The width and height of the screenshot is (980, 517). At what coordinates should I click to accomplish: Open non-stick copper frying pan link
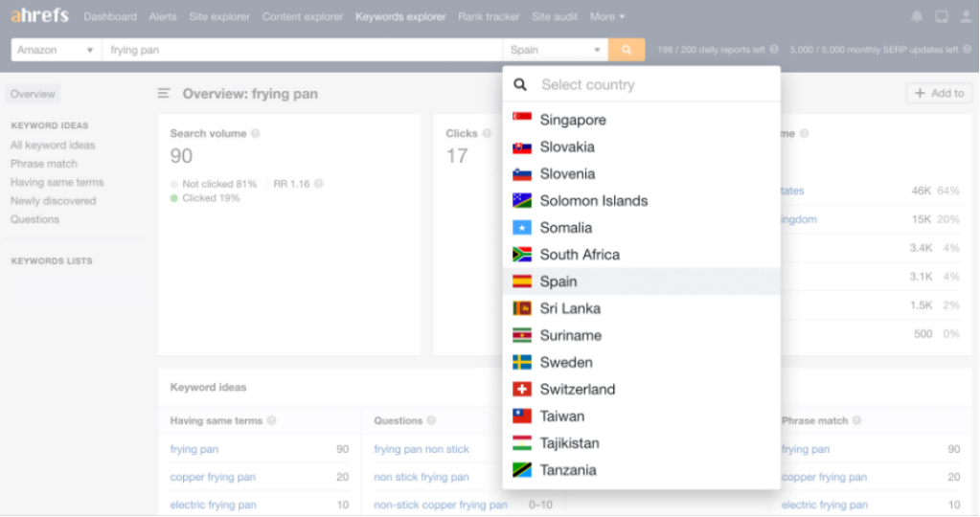click(x=441, y=505)
